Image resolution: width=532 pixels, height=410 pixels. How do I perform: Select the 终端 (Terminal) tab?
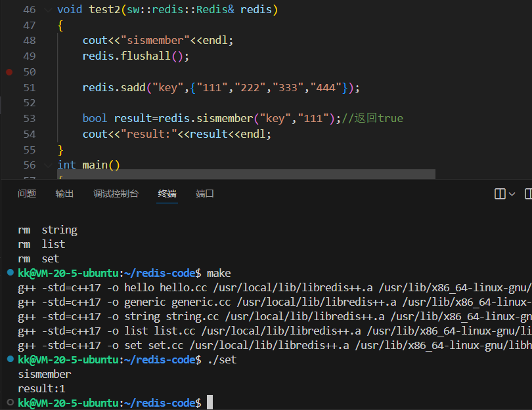click(167, 194)
